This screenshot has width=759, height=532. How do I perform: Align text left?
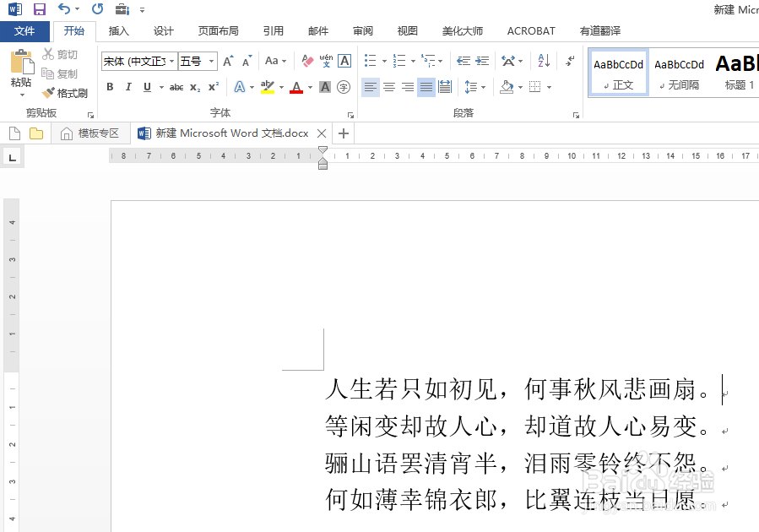coord(371,87)
